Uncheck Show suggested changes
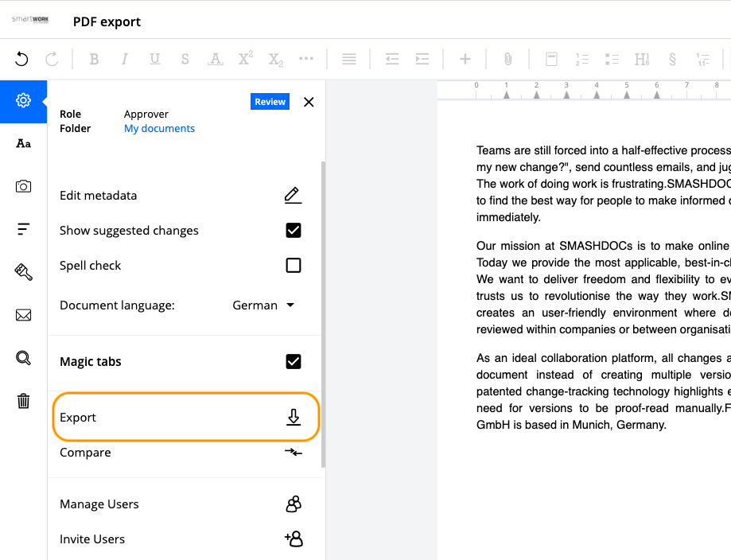The width and height of the screenshot is (731, 560). point(294,231)
